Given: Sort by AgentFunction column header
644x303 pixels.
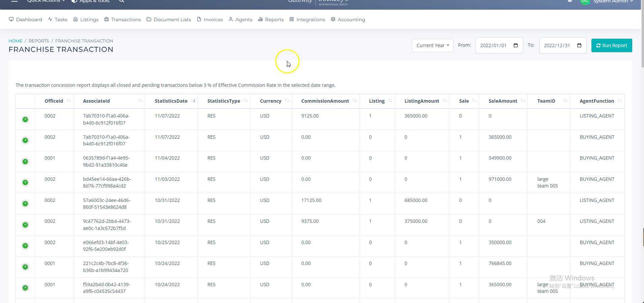Looking at the screenshot, I should pos(597,101).
